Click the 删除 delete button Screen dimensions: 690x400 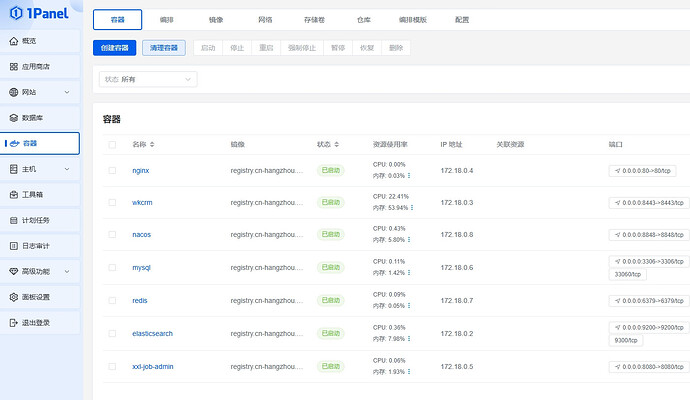point(396,48)
